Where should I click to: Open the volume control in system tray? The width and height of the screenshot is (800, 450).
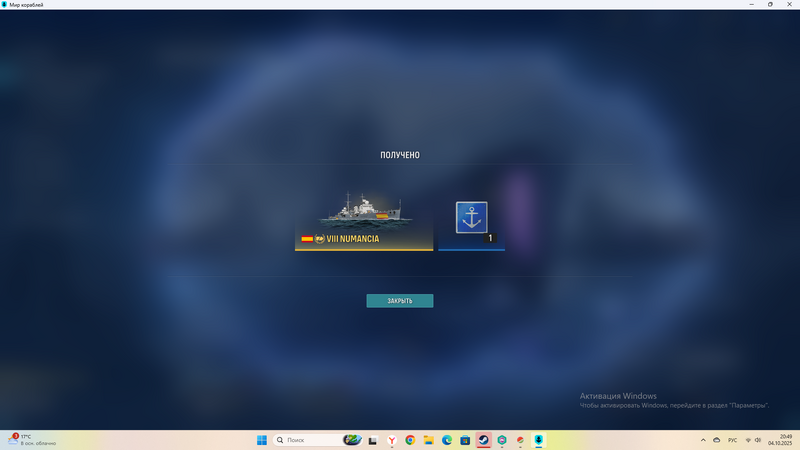[758, 440]
